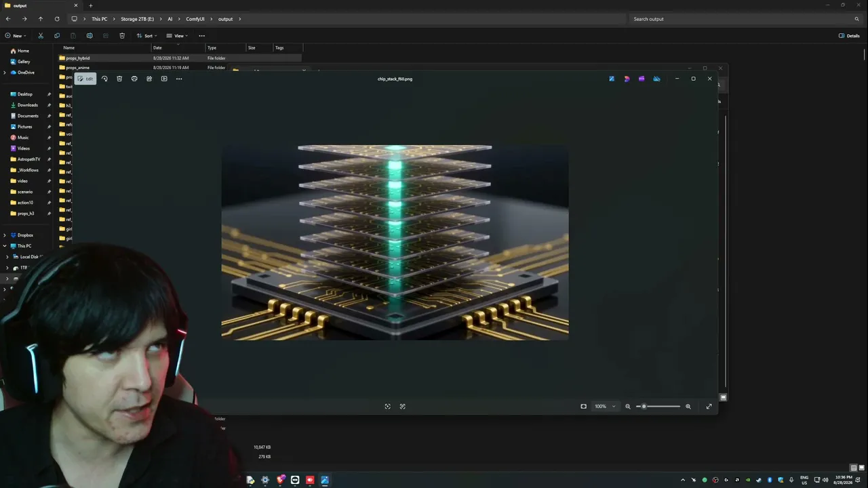Viewport: 868px width, 488px height.
Task: Start slideshow from the Photos toolbar
Action: [x=164, y=79]
